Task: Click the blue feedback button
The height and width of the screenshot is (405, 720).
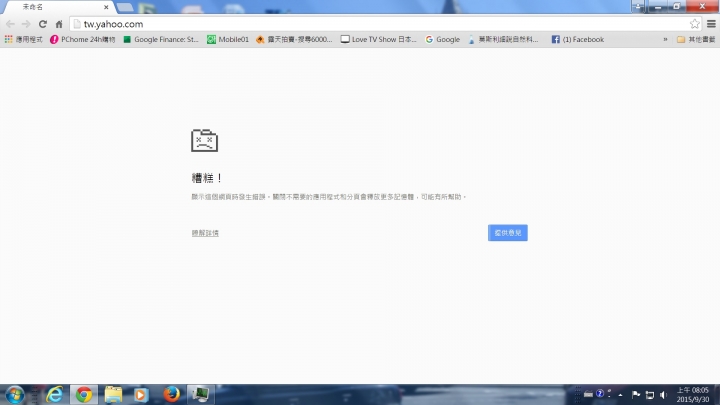Action: tap(507, 233)
